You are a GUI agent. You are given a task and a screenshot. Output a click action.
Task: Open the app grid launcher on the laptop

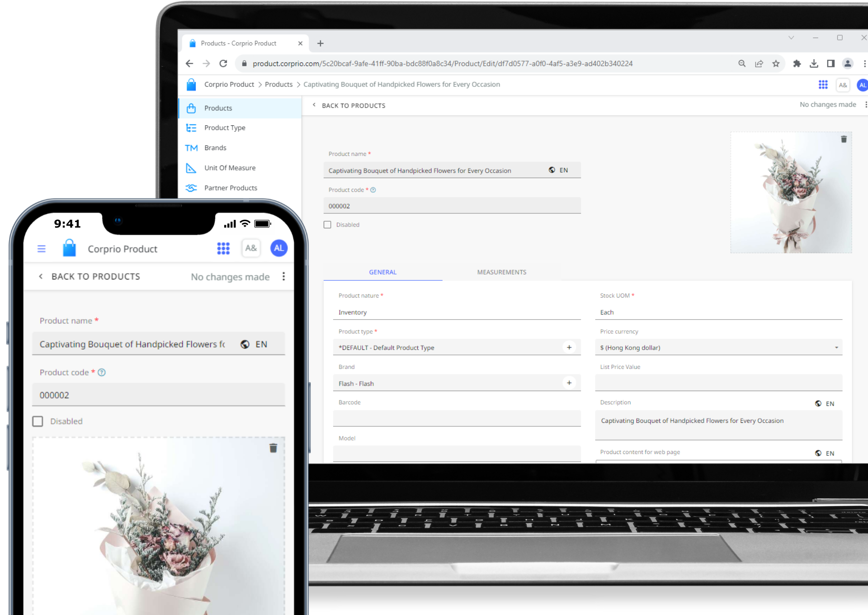pos(823,85)
